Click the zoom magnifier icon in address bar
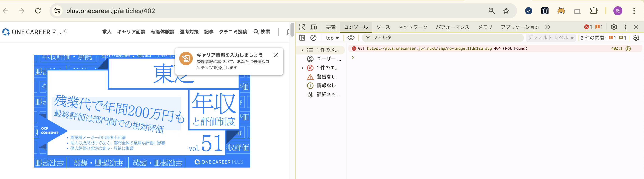The image size is (644, 179). coord(492,11)
